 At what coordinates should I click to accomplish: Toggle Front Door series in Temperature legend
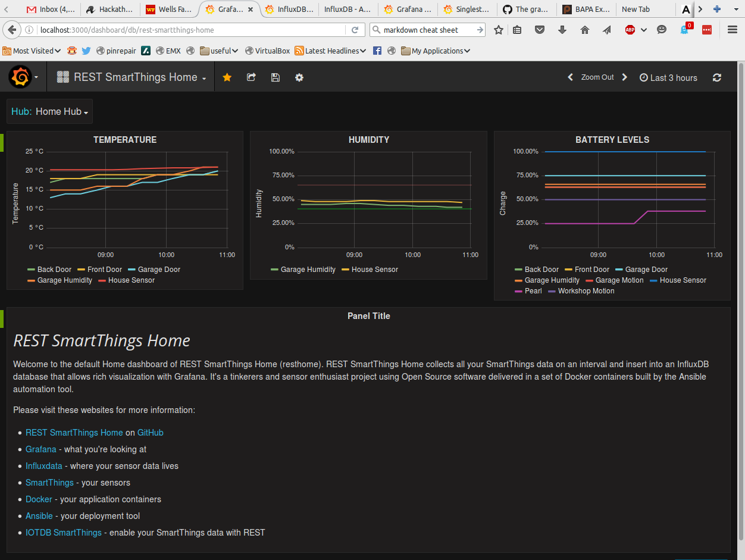click(x=99, y=270)
